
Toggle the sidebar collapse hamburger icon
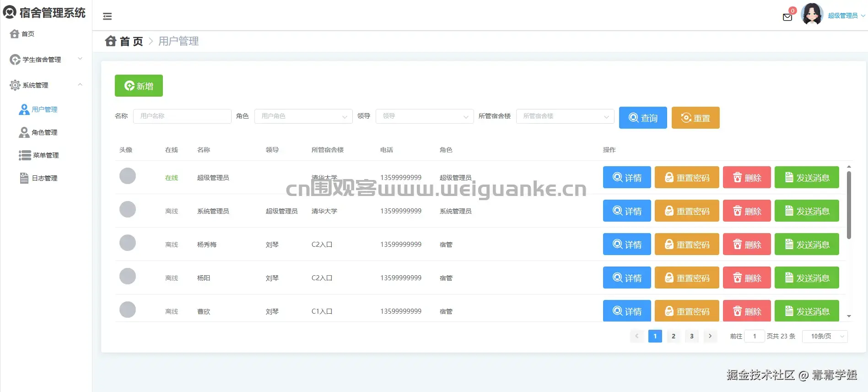click(x=108, y=16)
